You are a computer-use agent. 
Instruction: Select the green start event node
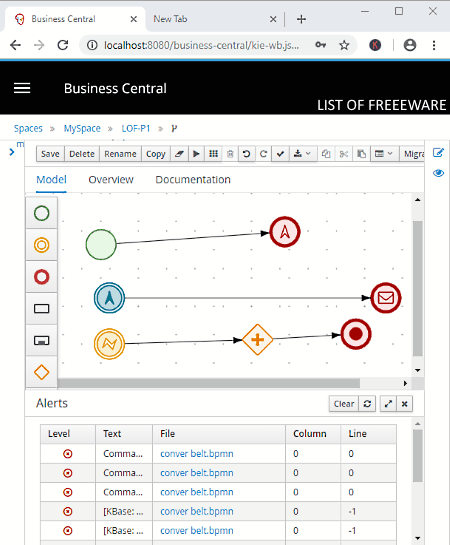click(x=101, y=244)
